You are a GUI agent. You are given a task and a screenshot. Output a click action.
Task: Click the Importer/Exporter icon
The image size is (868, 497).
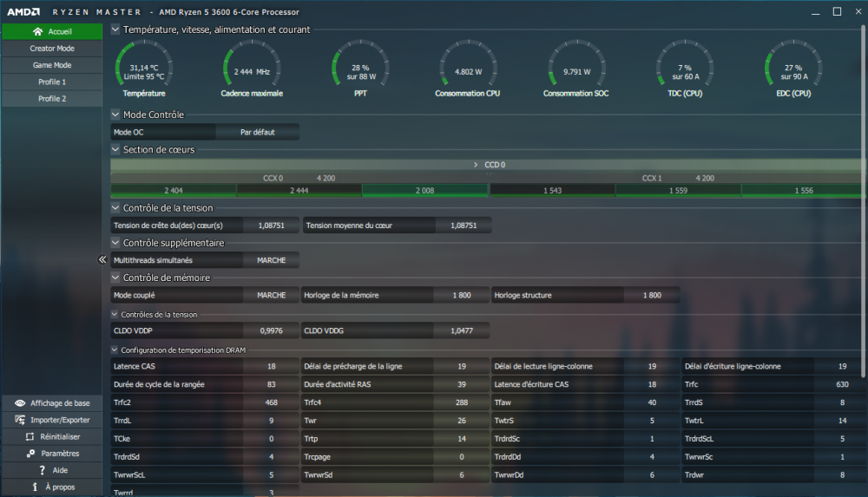(20, 420)
